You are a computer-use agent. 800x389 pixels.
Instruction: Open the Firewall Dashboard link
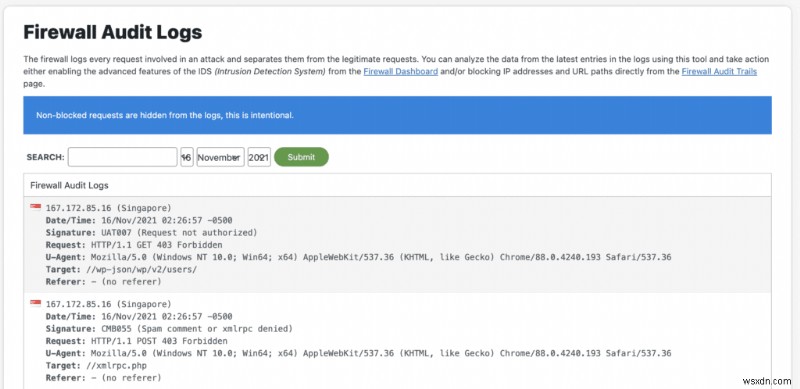(x=401, y=71)
